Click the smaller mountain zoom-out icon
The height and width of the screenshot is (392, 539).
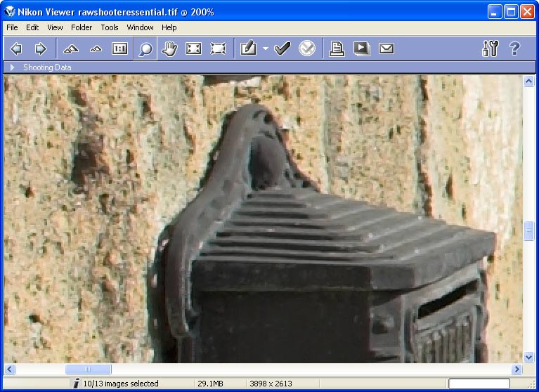96,48
